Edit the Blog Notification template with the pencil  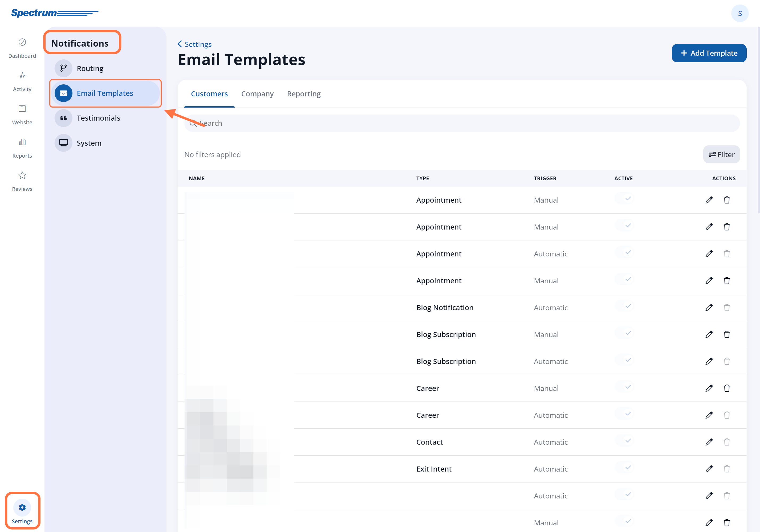click(x=709, y=307)
